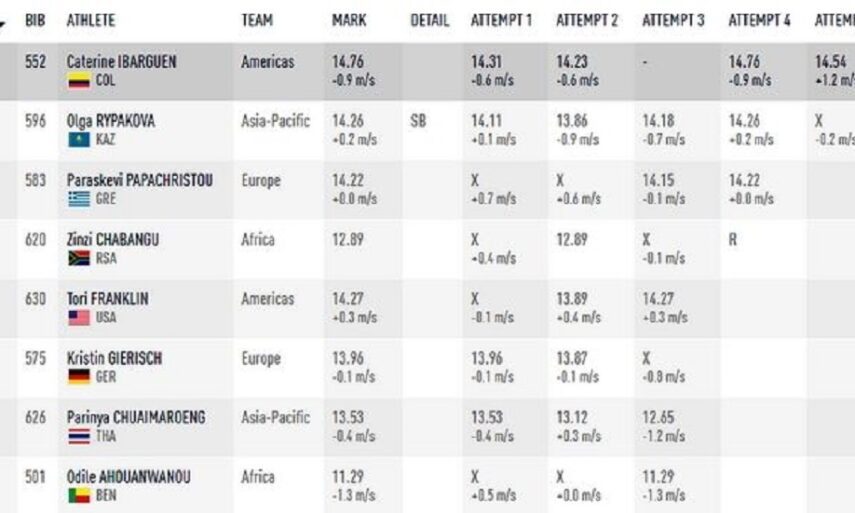The image size is (855, 513).
Task: Click the Kazakhstan flag beside KAZ
Action: (79, 140)
